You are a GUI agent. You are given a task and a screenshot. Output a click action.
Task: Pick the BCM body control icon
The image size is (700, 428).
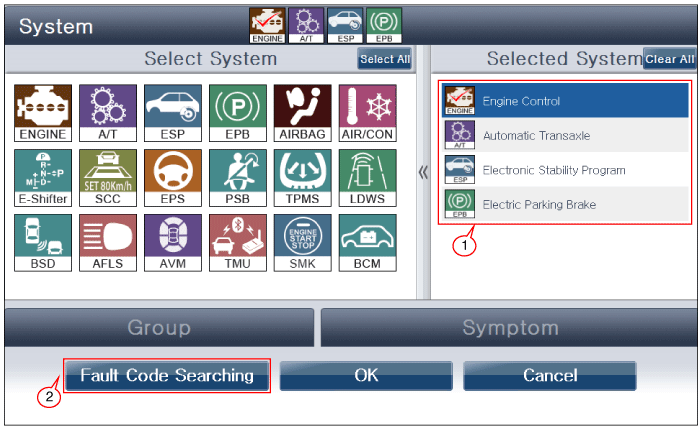coord(367,243)
